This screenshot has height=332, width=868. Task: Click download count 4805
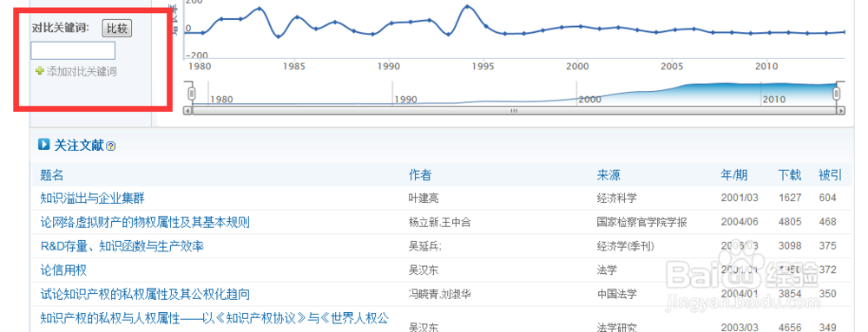[789, 222]
